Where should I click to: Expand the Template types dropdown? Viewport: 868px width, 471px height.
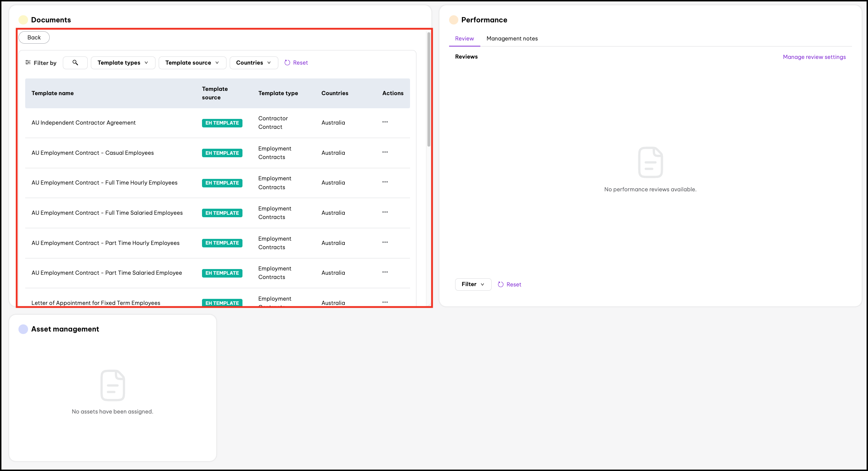(123, 62)
